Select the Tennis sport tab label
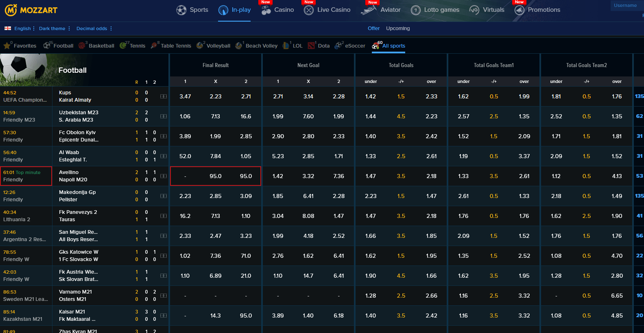 click(138, 46)
